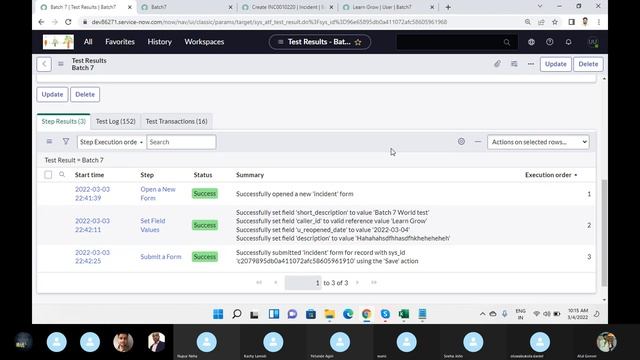Click the page vertical scrollbar

click(604, 233)
